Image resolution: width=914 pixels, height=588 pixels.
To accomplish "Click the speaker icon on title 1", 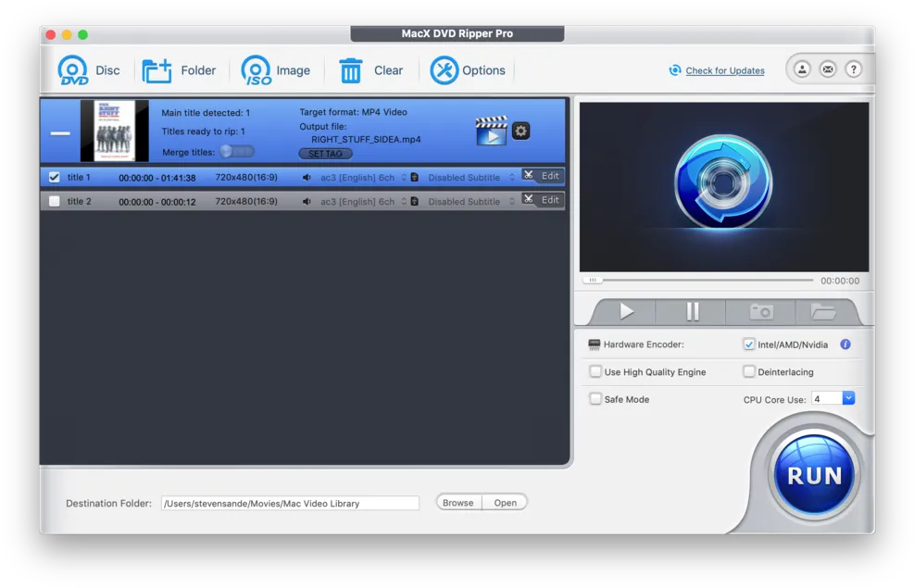I will pos(307,177).
